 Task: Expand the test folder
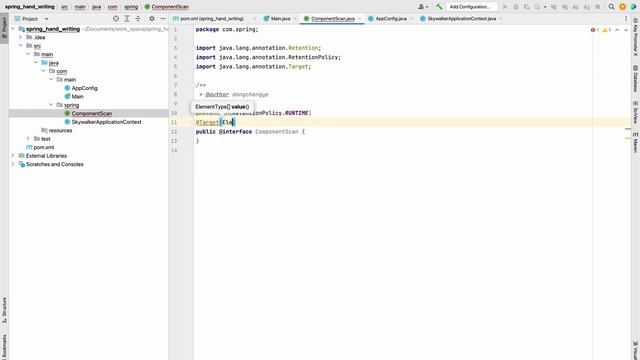(x=28, y=139)
